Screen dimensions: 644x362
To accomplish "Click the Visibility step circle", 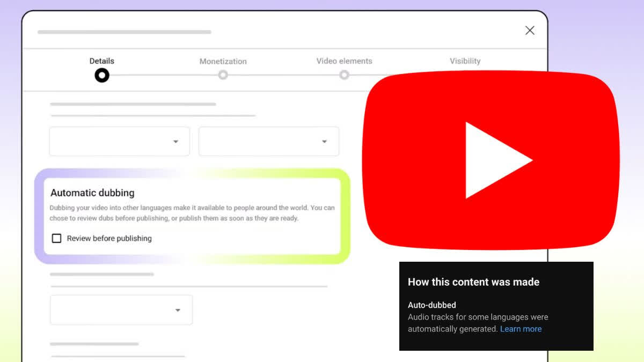I will point(465,75).
